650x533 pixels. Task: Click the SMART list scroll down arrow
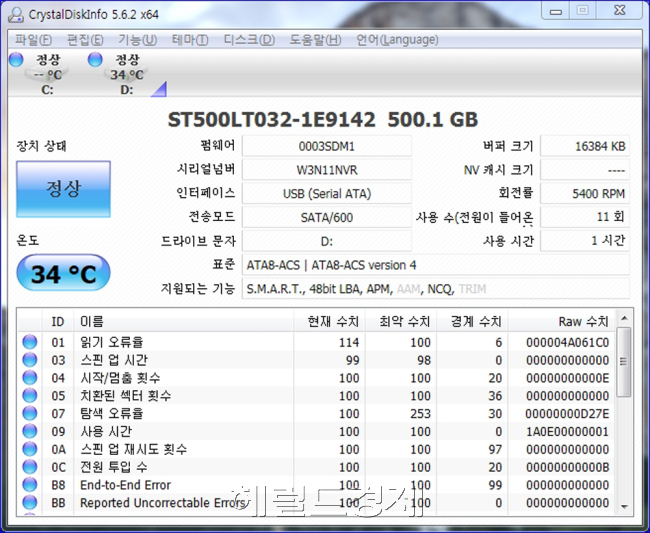(624, 506)
